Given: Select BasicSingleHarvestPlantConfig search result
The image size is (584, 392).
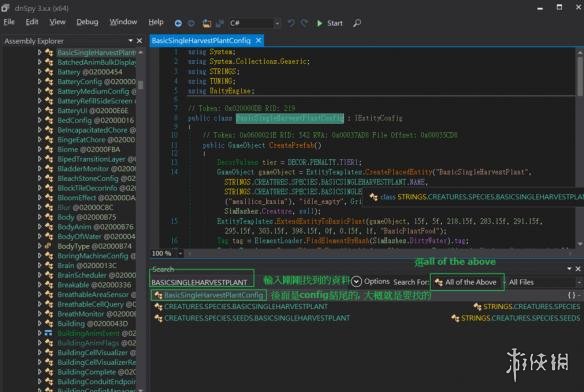Looking at the screenshot, I should coord(209,295).
